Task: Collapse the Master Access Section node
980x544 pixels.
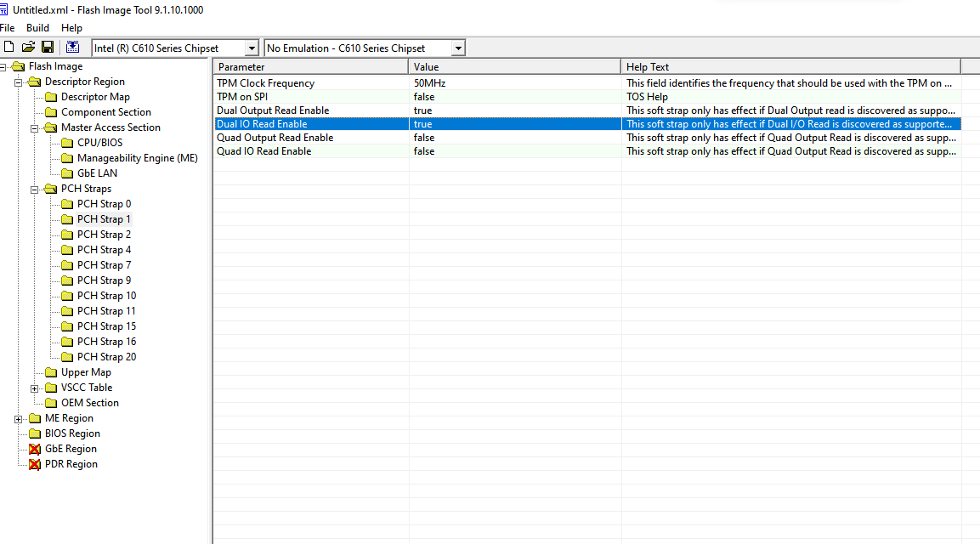Action: 35,127
